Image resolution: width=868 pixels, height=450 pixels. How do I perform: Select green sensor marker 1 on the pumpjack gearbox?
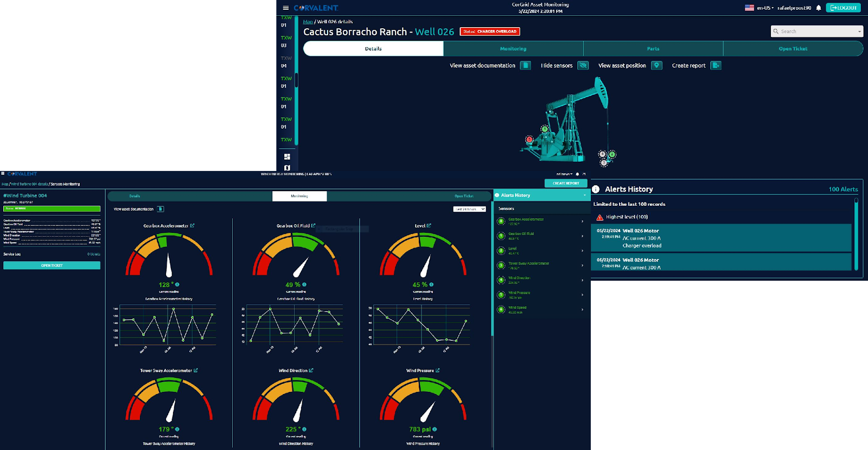tap(545, 129)
